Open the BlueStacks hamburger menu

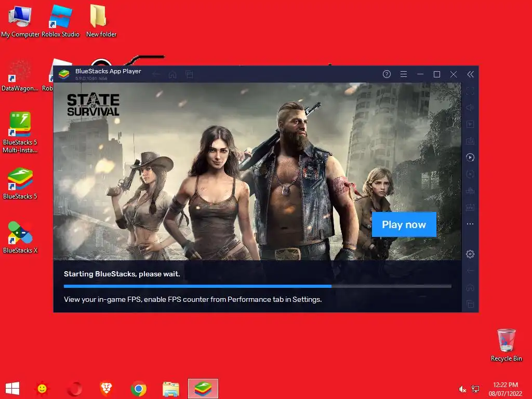point(403,74)
